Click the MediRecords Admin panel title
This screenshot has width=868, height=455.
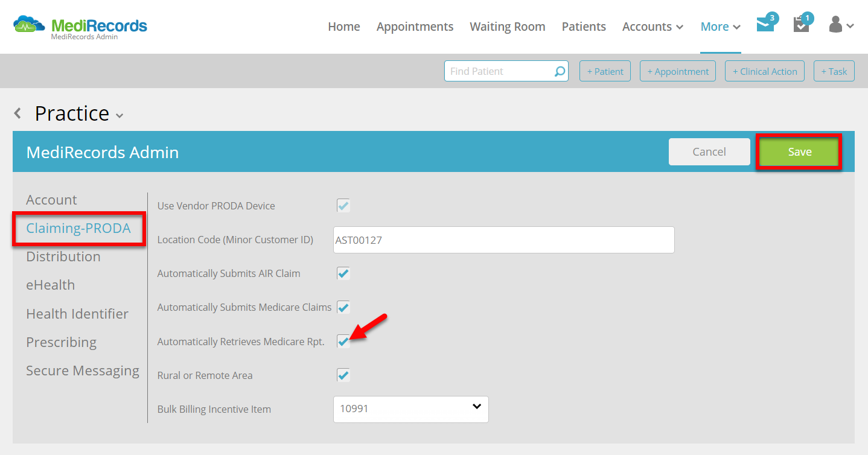coord(103,152)
